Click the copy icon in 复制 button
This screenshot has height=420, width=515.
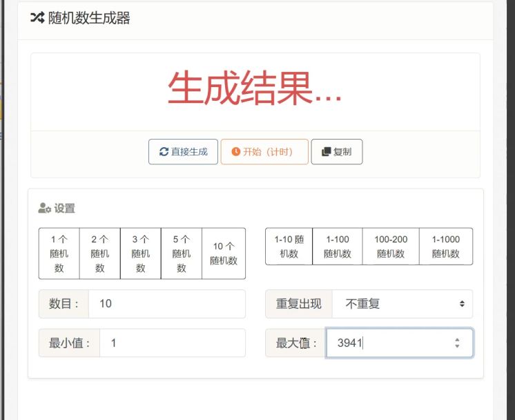[x=324, y=152]
